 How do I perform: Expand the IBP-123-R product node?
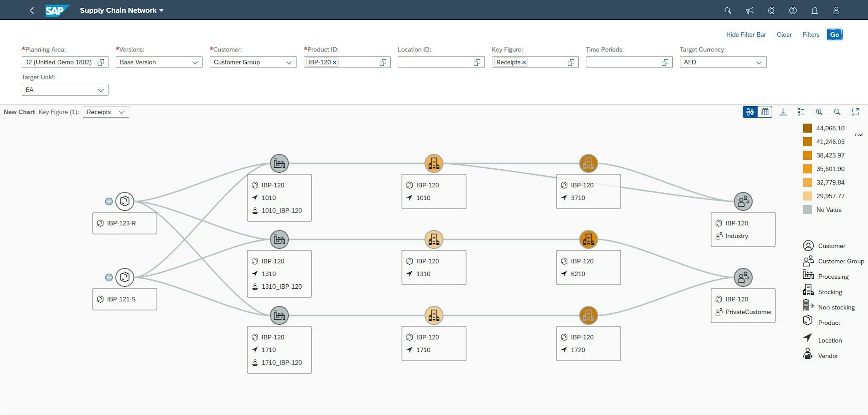click(109, 201)
